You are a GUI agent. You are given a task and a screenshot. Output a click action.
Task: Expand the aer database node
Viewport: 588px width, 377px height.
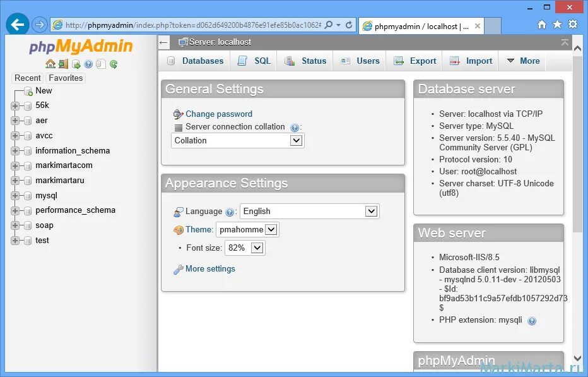(x=15, y=121)
